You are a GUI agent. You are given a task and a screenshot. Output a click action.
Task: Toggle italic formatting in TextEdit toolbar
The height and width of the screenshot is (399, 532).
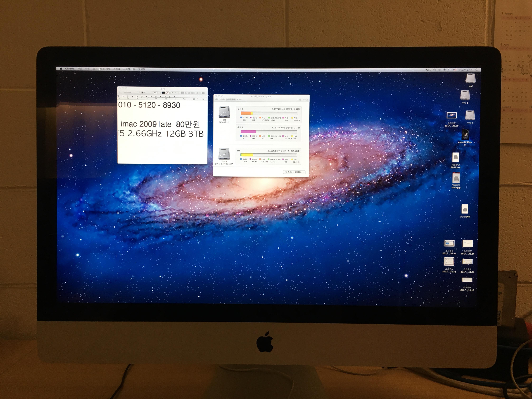point(175,93)
